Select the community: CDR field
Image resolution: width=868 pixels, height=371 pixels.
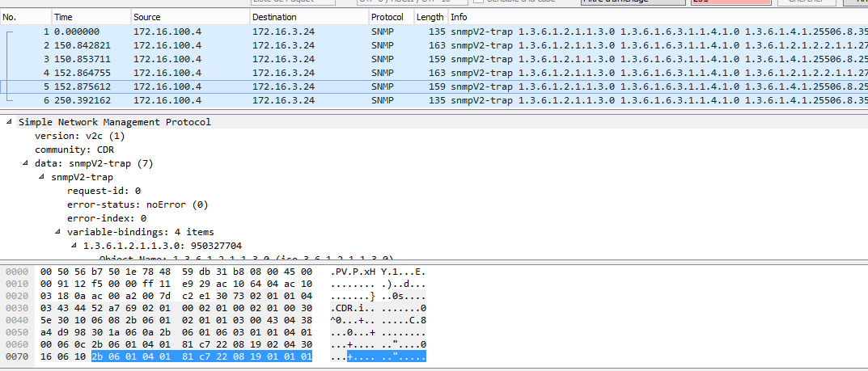coord(74,150)
